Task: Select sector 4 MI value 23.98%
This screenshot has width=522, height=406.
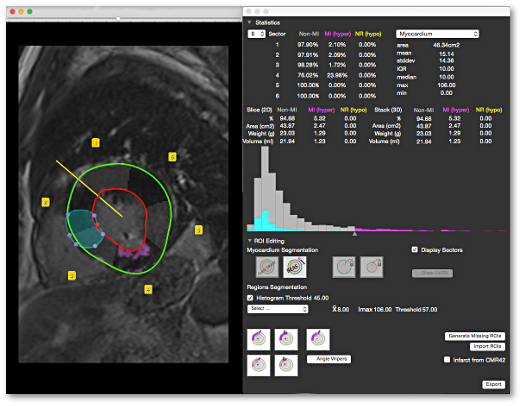Action: [x=337, y=75]
